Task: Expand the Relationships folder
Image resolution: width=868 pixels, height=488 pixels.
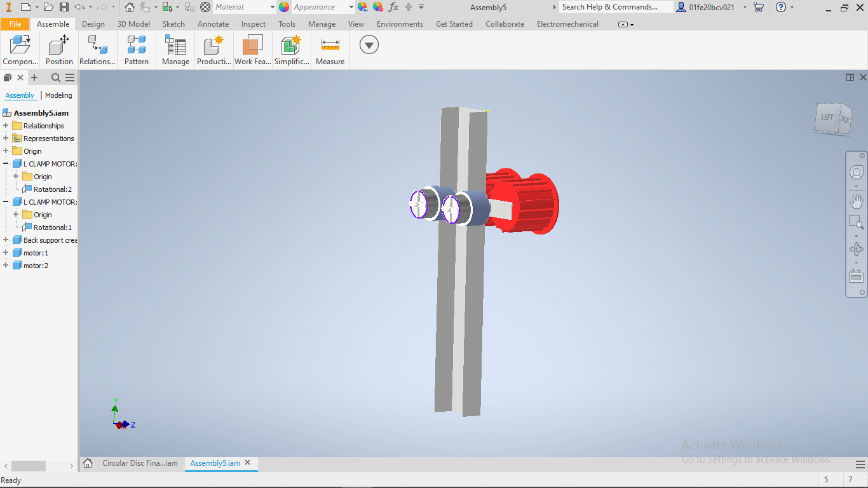Action: (x=6, y=126)
